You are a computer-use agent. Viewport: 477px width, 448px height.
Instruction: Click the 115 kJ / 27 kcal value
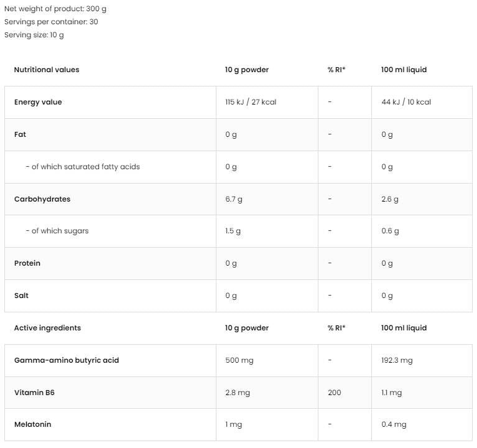[251, 102]
